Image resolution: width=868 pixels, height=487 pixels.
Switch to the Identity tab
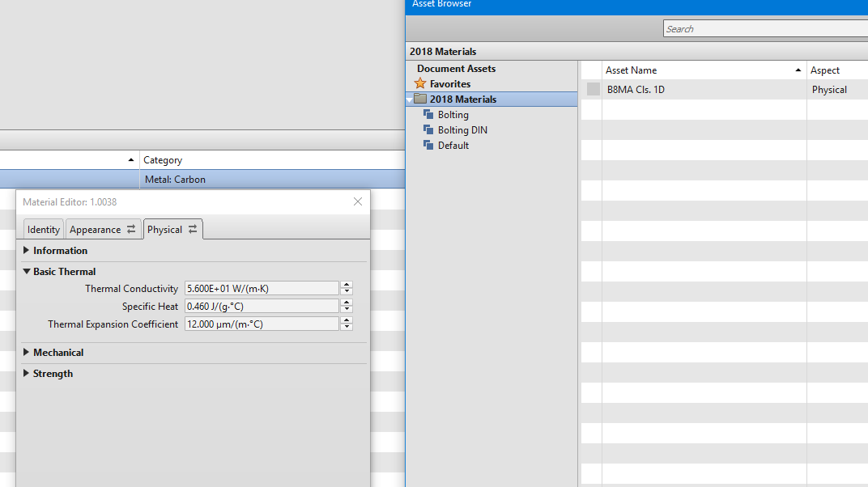43,229
